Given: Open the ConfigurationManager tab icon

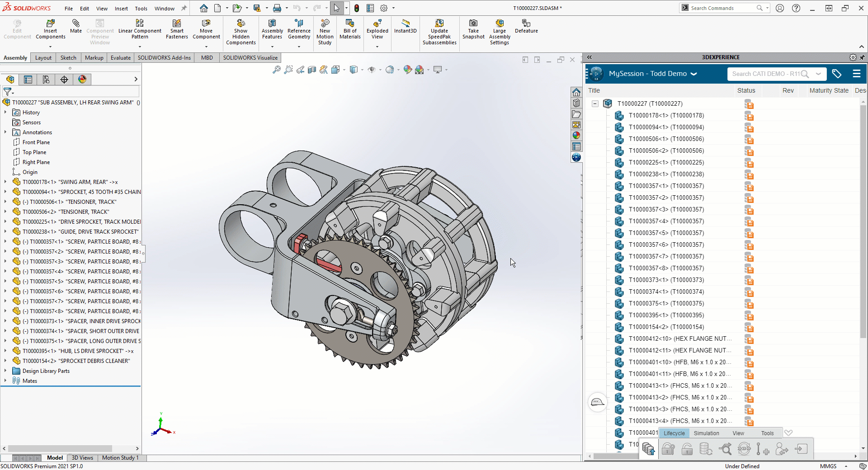Looking at the screenshot, I should tap(46, 80).
